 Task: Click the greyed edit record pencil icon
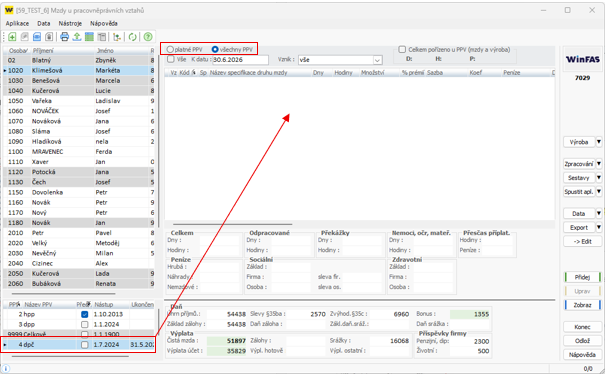[x=24, y=37]
